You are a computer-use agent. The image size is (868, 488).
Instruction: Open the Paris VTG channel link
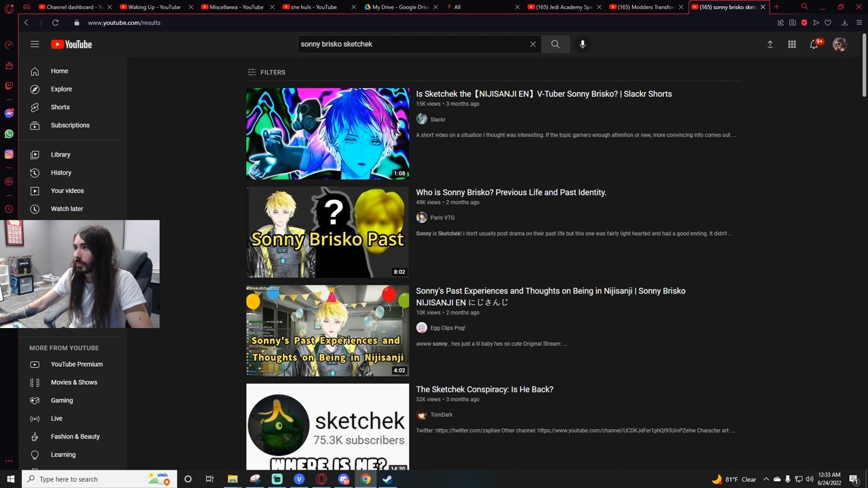(442, 218)
